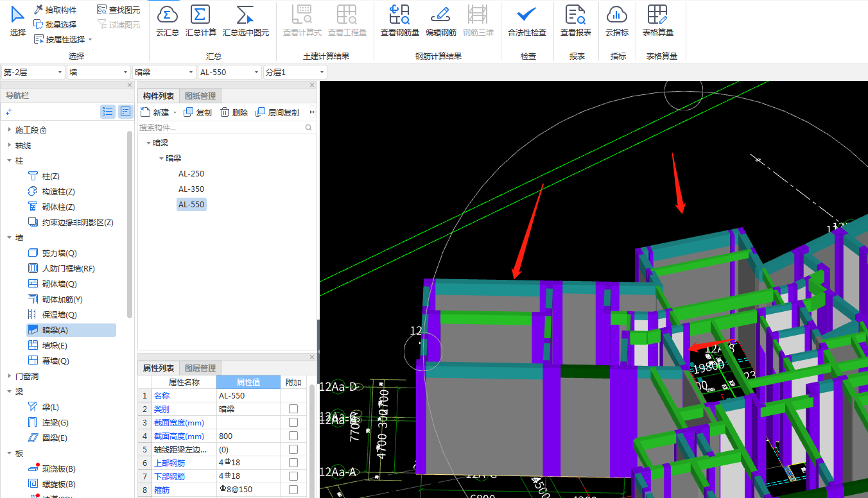868x498 pixels.
Task: Tick 附加 checkbox for 上部钢筋 row
Action: click(293, 463)
